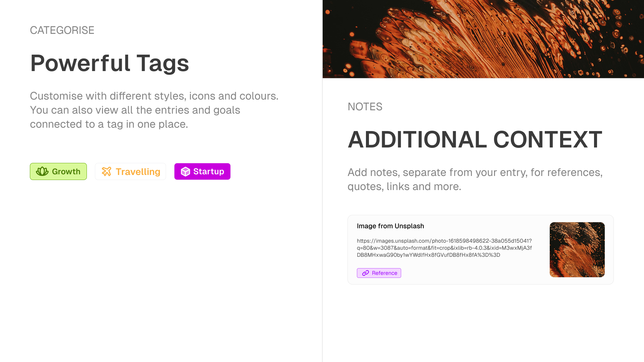Click the cube icon in Startup tag
644x362 pixels.
click(185, 172)
